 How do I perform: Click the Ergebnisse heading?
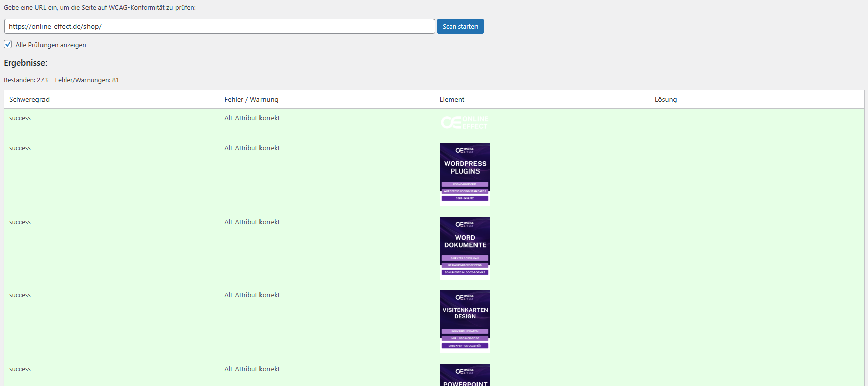coord(25,63)
